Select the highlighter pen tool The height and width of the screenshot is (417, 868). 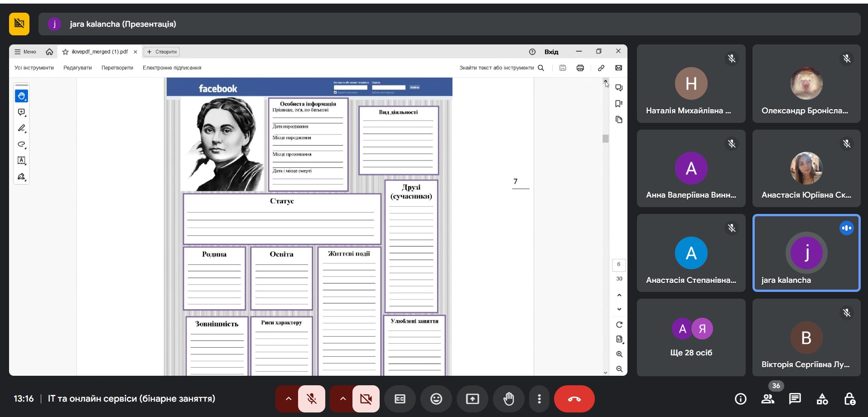point(21,128)
